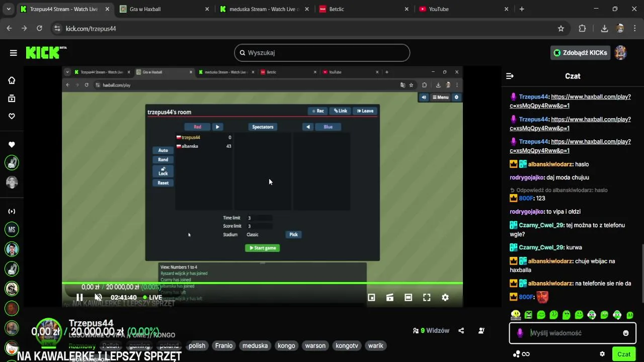The width and height of the screenshot is (644, 362).
Task: Insert the angry green emote
Action: click(528, 315)
